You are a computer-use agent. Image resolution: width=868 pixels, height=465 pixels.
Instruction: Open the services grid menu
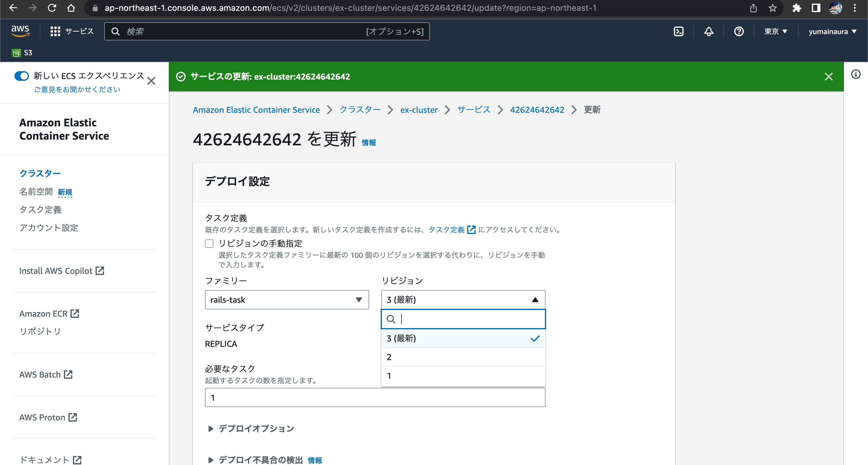(55, 31)
